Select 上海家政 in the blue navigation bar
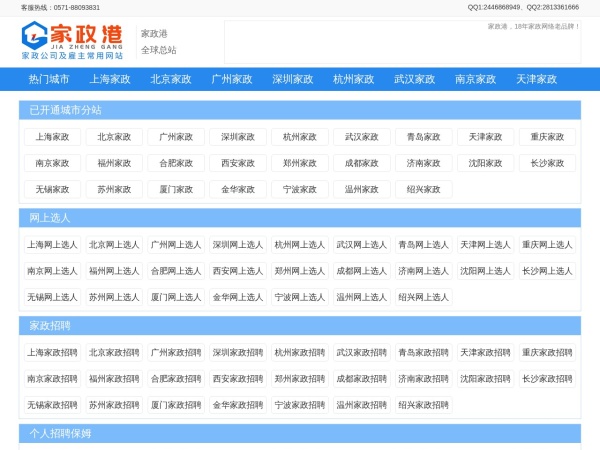 tap(110, 79)
